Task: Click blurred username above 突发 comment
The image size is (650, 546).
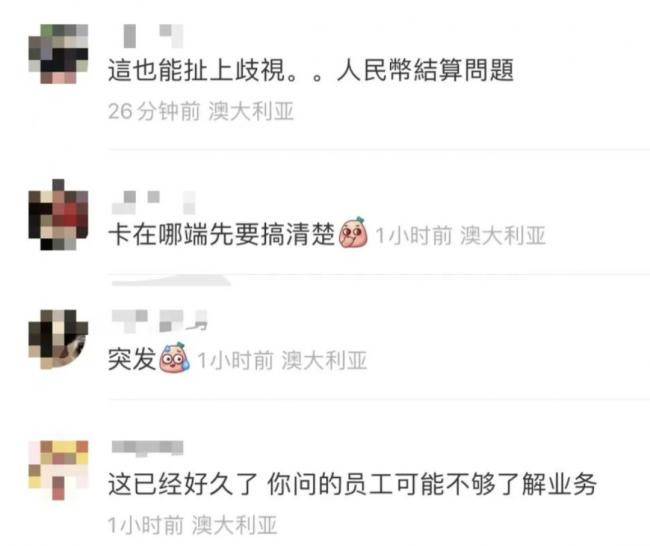Action: click(x=160, y=321)
